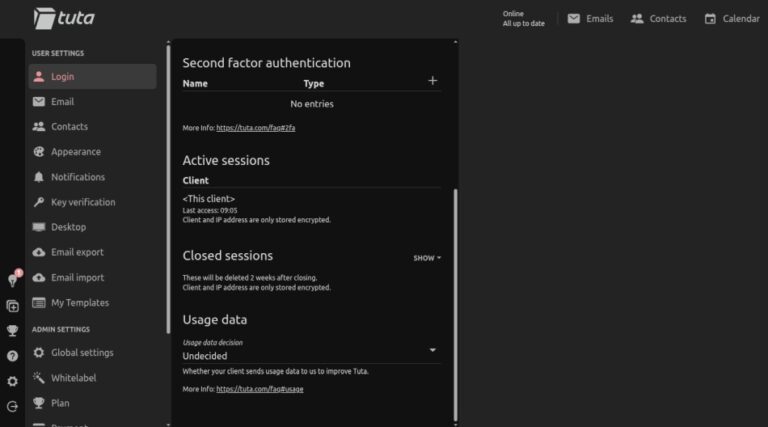Add a second factor authentication entry
Image resolution: width=768 pixels, height=427 pixels.
432,81
